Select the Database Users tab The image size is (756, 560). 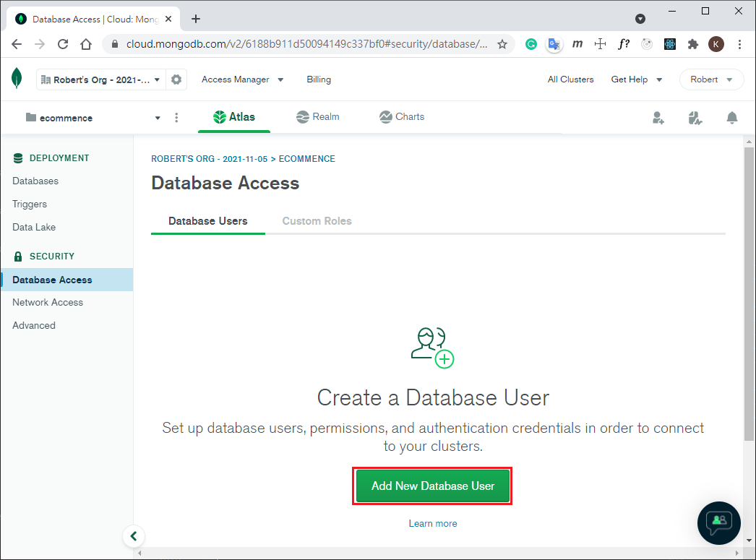[x=208, y=221]
